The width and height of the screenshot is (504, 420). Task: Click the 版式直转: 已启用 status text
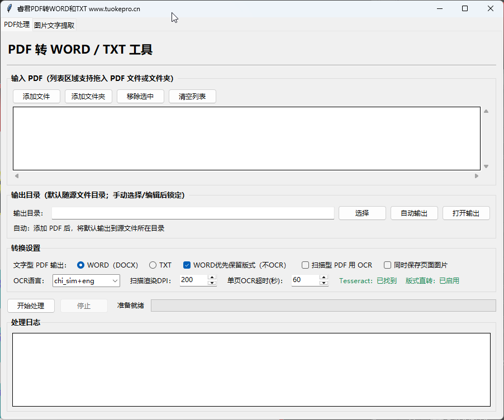click(x=432, y=281)
